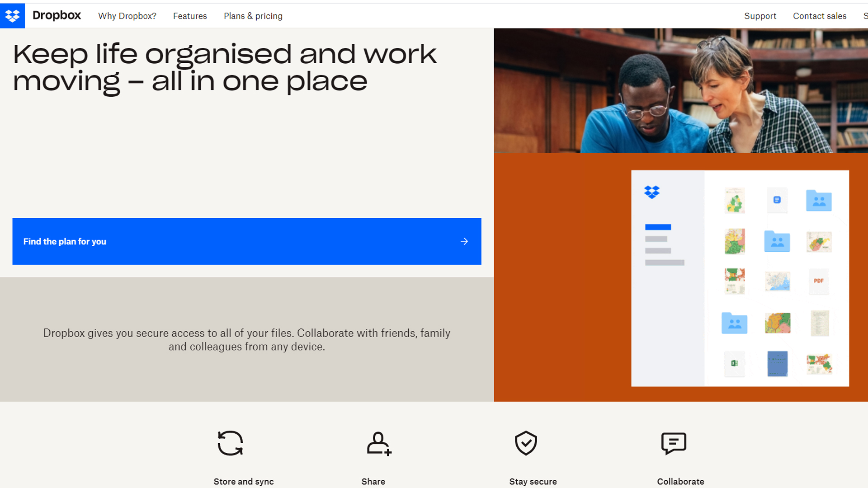
Task: Click the Stay secure shield icon
Action: (x=526, y=443)
